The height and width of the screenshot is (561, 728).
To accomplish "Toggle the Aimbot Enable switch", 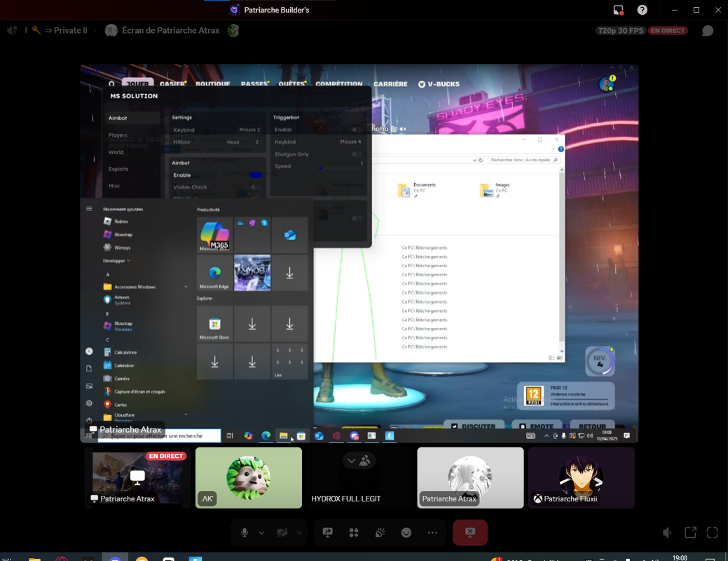I will [x=256, y=175].
